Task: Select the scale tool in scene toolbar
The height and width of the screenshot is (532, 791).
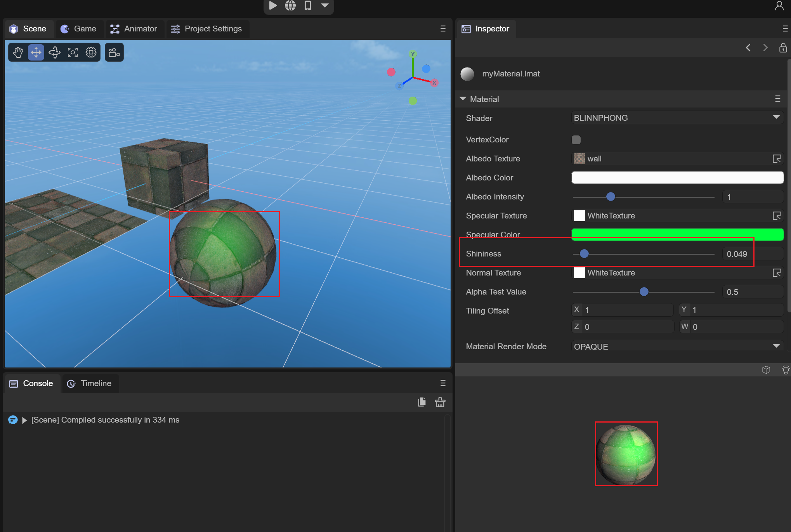Action: click(73, 52)
